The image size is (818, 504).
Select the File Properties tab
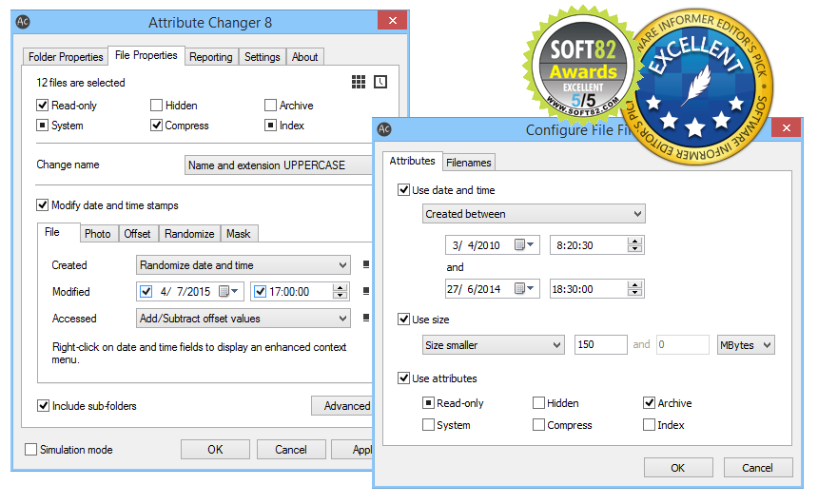146,55
